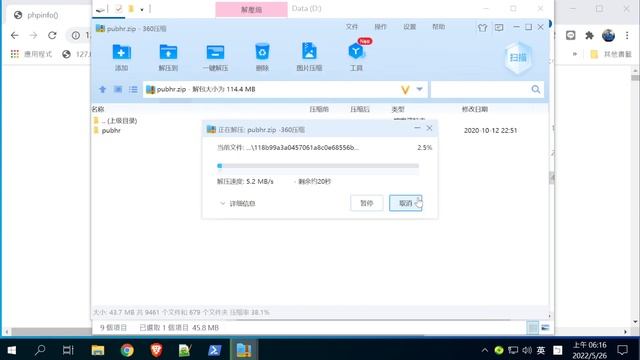This screenshot has height=360, width=640.
Task: Open the notification center icon
Action: (622, 350)
